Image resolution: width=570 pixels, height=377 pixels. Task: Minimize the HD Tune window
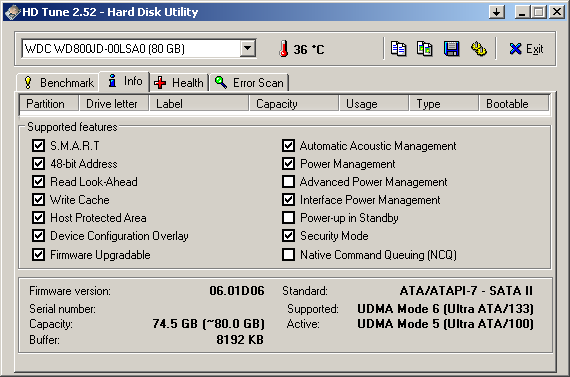pyautogui.click(x=522, y=12)
